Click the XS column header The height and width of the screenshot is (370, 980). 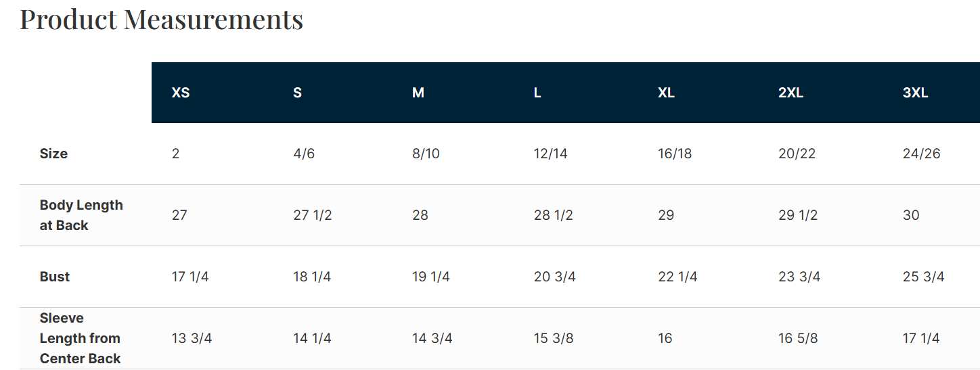point(181,93)
